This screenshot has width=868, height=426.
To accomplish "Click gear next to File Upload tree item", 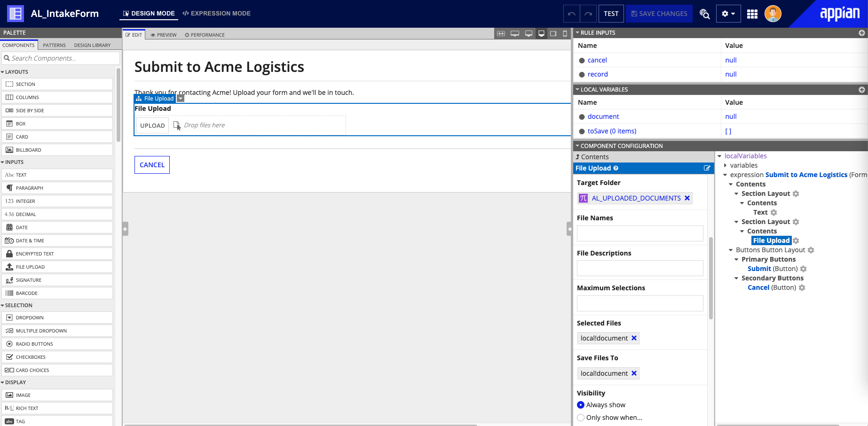I will pos(796,240).
